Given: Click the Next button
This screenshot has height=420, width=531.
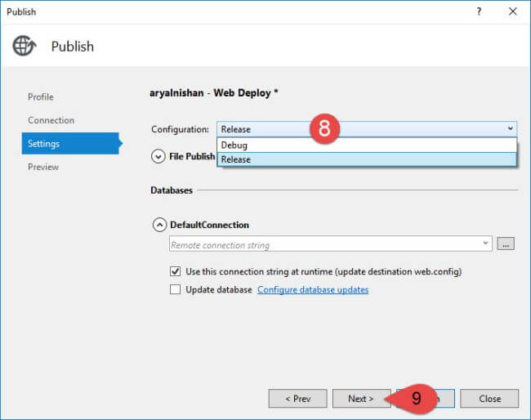Looking at the screenshot, I should 360,399.
